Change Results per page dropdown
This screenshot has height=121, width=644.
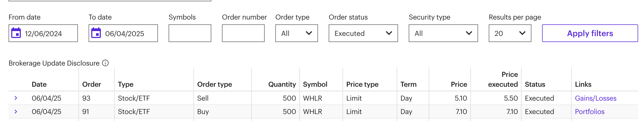coord(510,33)
